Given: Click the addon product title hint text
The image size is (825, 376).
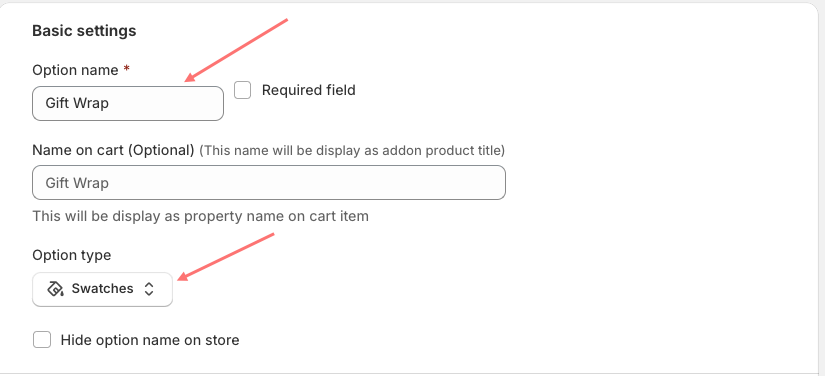Looking at the screenshot, I should pos(352,150).
